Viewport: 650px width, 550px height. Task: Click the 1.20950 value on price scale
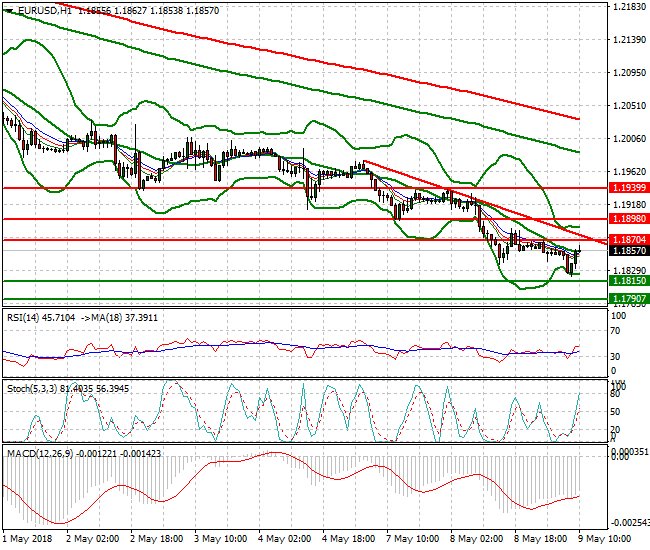click(627, 73)
